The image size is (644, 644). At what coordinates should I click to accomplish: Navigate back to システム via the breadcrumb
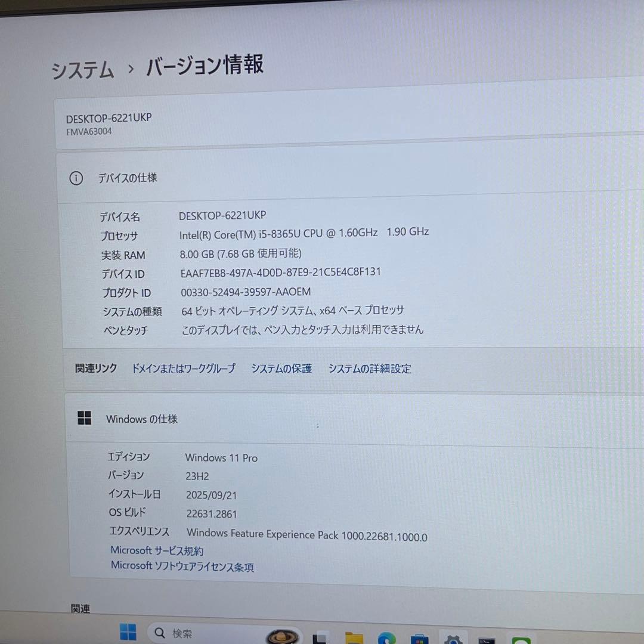click(82, 67)
